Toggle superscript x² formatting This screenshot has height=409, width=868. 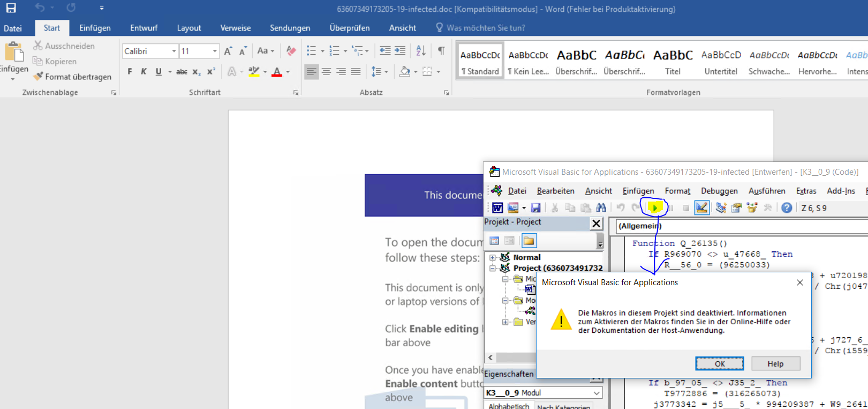coord(211,71)
